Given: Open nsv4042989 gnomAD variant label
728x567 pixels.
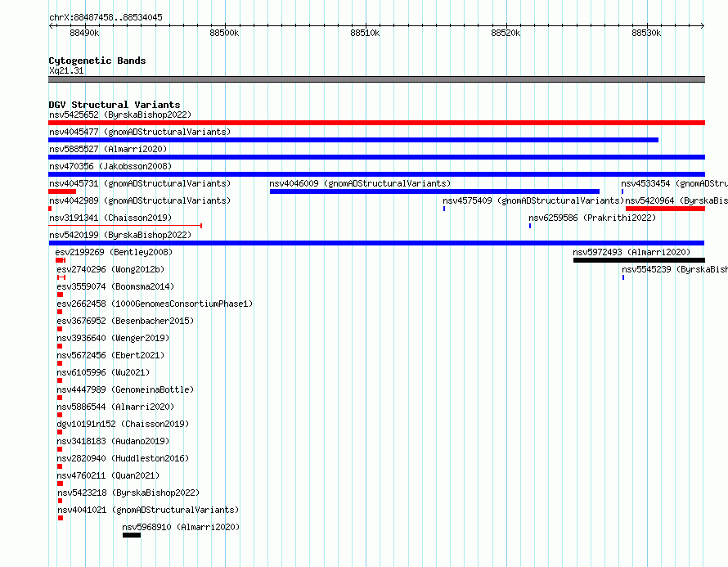Looking at the screenshot, I should [x=140, y=200].
